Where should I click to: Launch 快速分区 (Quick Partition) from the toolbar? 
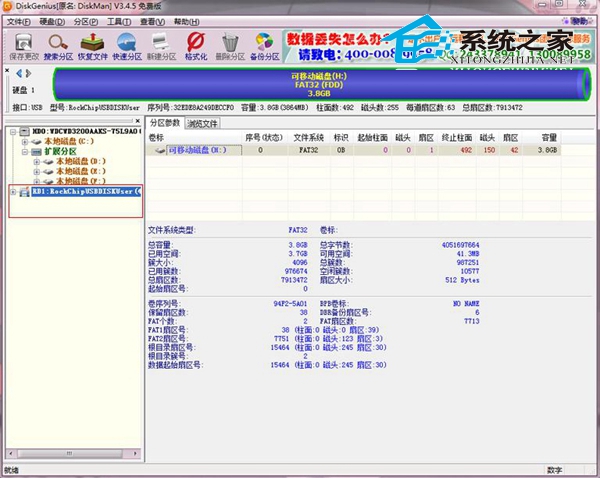tap(127, 45)
